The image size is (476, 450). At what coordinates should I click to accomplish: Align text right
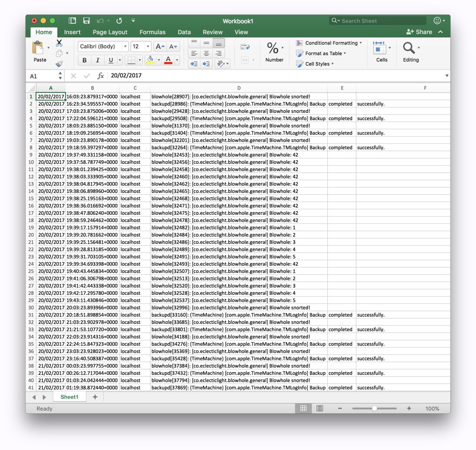219,54
